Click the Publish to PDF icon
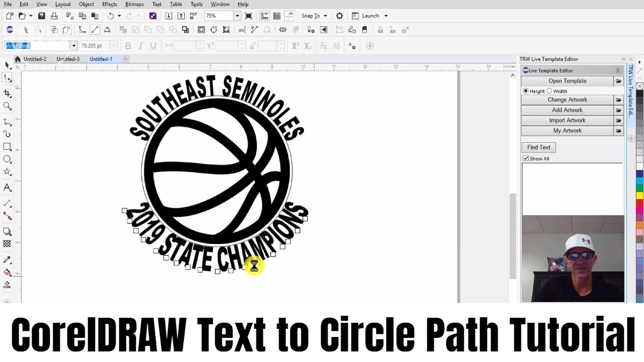This screenshot has width=644, height=362. 193,16
